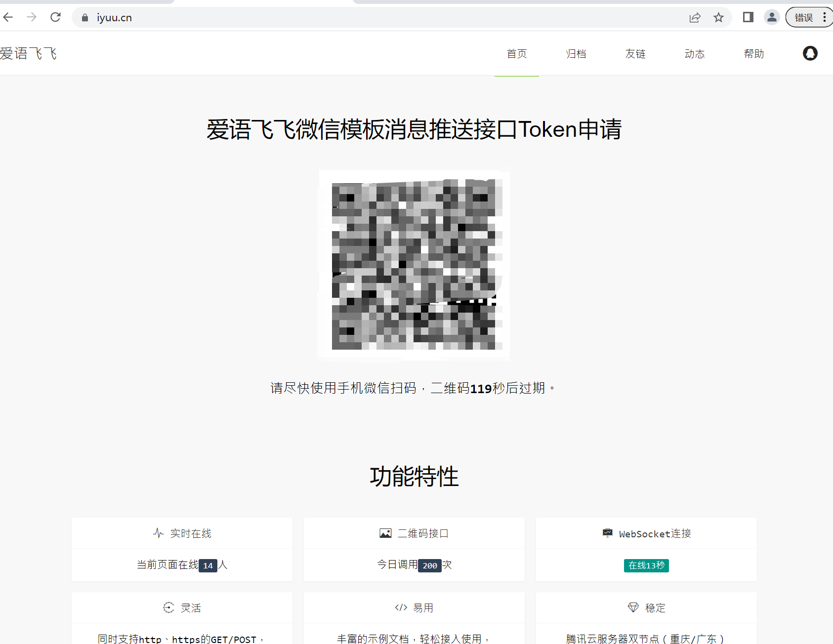Open the 动态 nav item

[x=695, y=54]
